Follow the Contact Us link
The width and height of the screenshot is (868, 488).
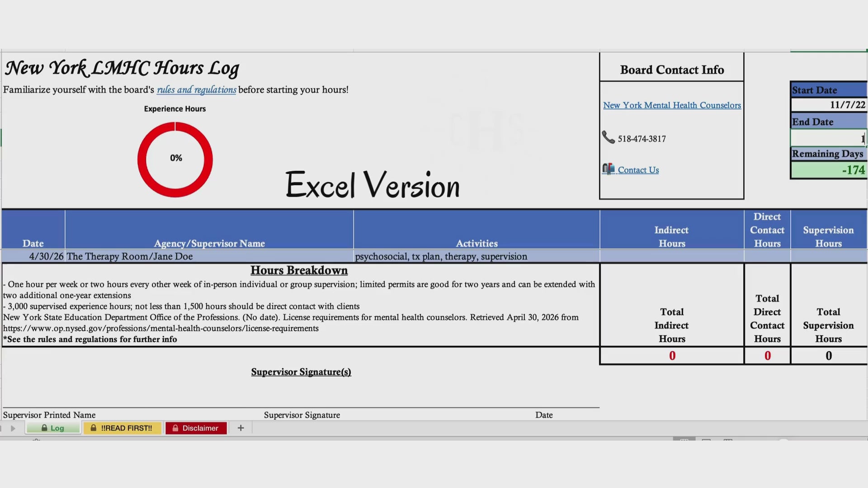tap(638, 170)
